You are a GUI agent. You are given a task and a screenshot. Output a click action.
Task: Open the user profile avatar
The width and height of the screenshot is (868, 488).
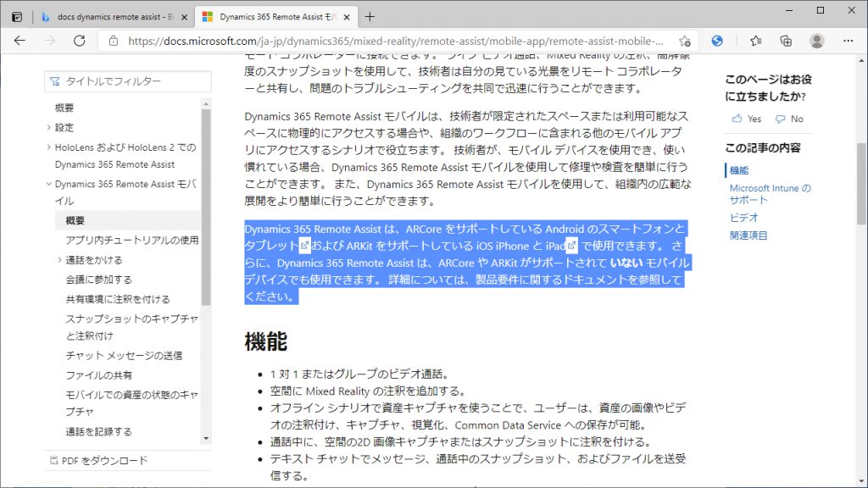816,41
